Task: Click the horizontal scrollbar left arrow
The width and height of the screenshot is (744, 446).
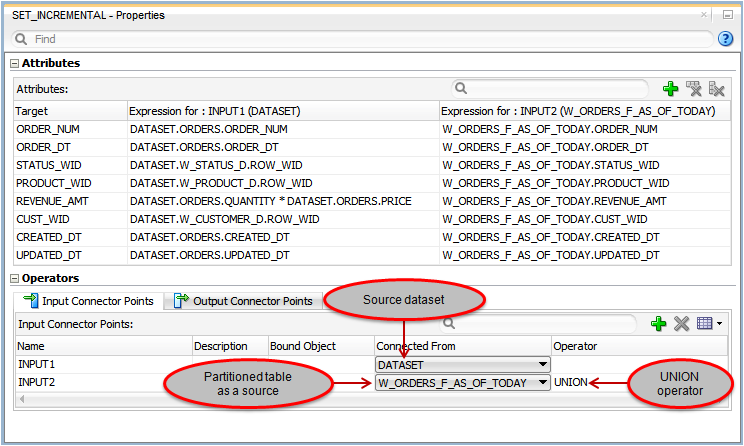Action: (22, 400)
